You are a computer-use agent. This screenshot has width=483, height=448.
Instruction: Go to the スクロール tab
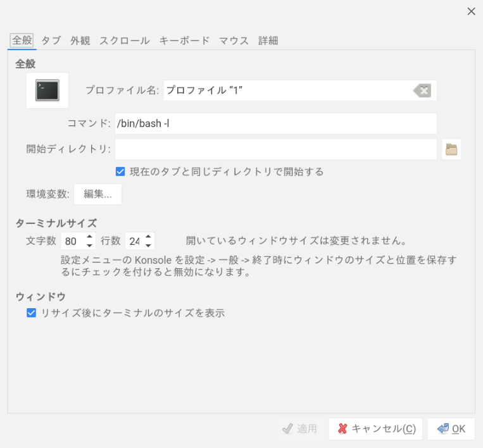[x=124, y=40]
